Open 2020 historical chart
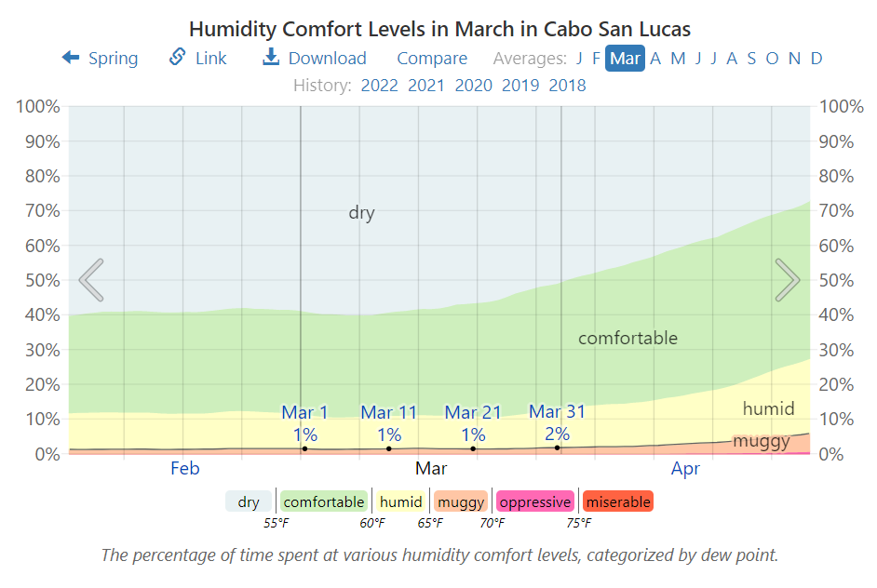The width and height of the screenshot is (877, 588). coord(473,85)
